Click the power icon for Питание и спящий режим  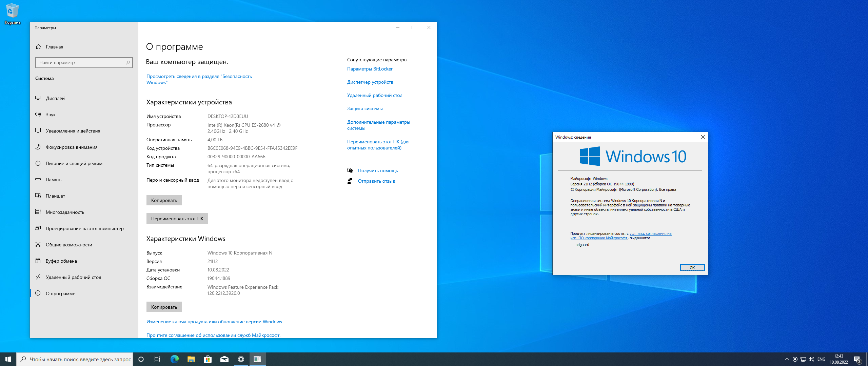point(38,163)
